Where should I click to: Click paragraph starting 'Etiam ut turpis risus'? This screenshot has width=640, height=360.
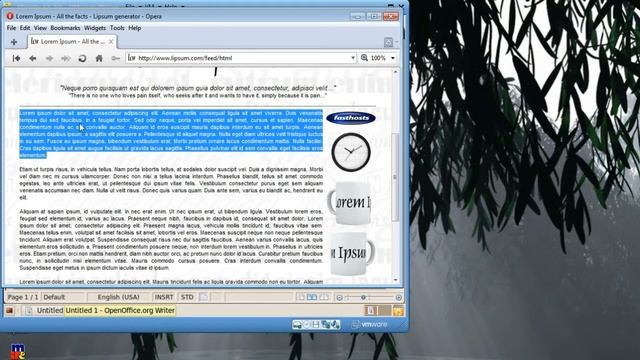(171, 183)
